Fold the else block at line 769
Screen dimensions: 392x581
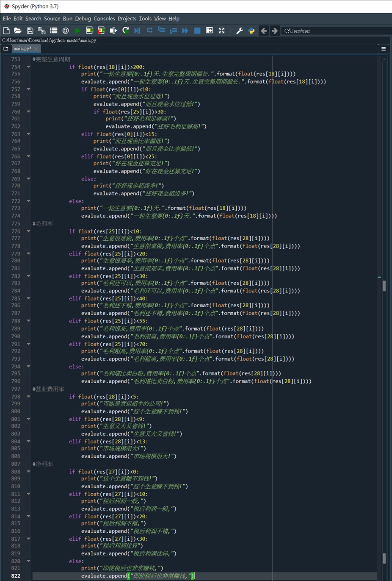(x=28, y=179)
